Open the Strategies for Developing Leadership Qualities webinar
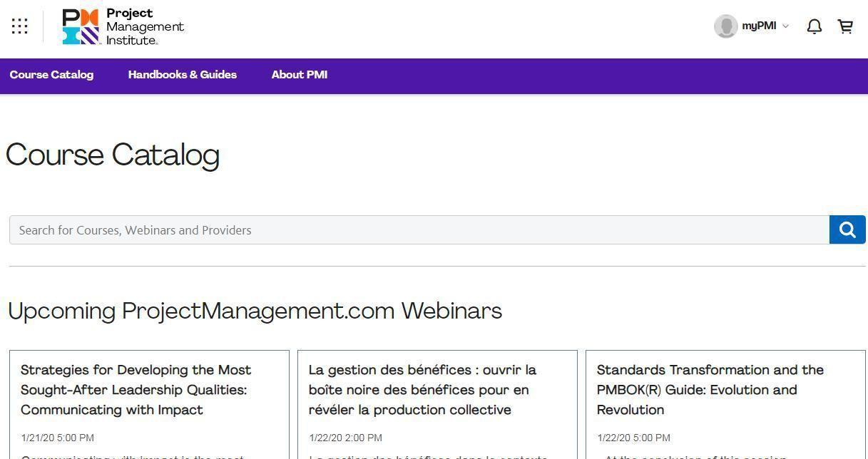Screen dimensions: 868x459 point(136,390)
